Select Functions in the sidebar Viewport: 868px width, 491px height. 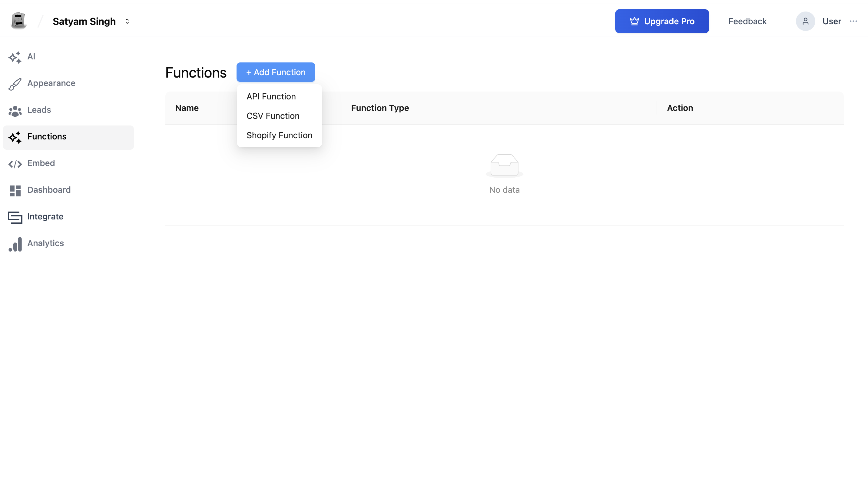[x=68, y=137]
